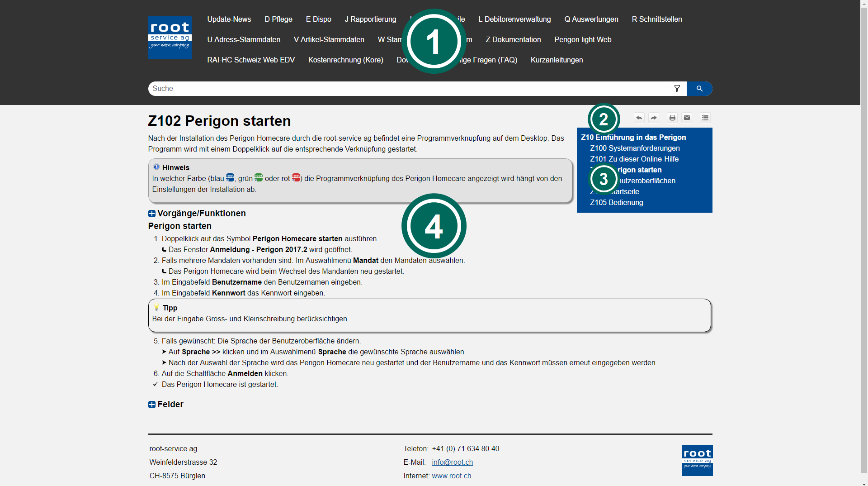Viewport: 868px width, 486px height.
Task: Open Kostenrechnung (Kore) menu
Action: point(346,60)
